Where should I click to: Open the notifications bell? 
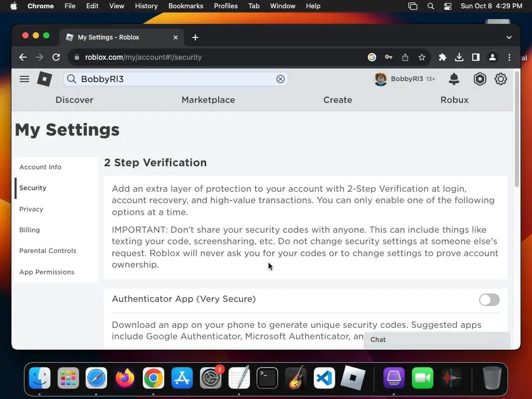(454, 79)
